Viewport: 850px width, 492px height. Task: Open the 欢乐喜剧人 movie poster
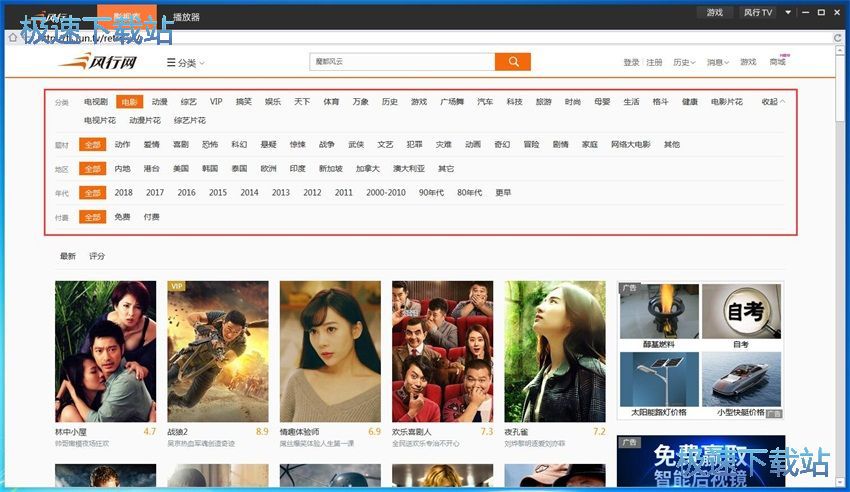click(442, 351)
